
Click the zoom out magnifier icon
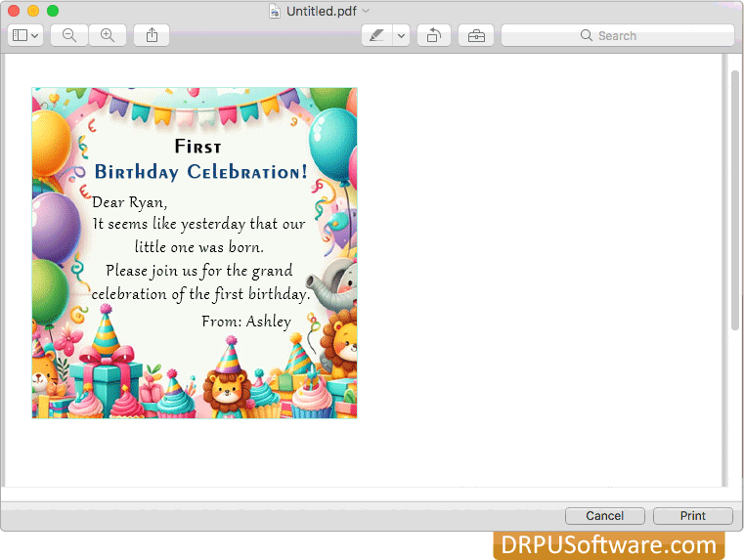pyautogui.click(x=69, y=35)
